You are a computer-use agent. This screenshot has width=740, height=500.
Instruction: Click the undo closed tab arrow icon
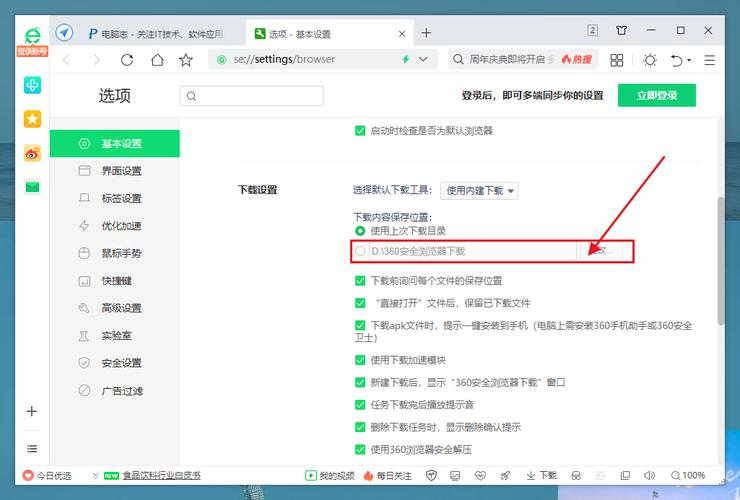pyautogui.click(x=677, y=60)
